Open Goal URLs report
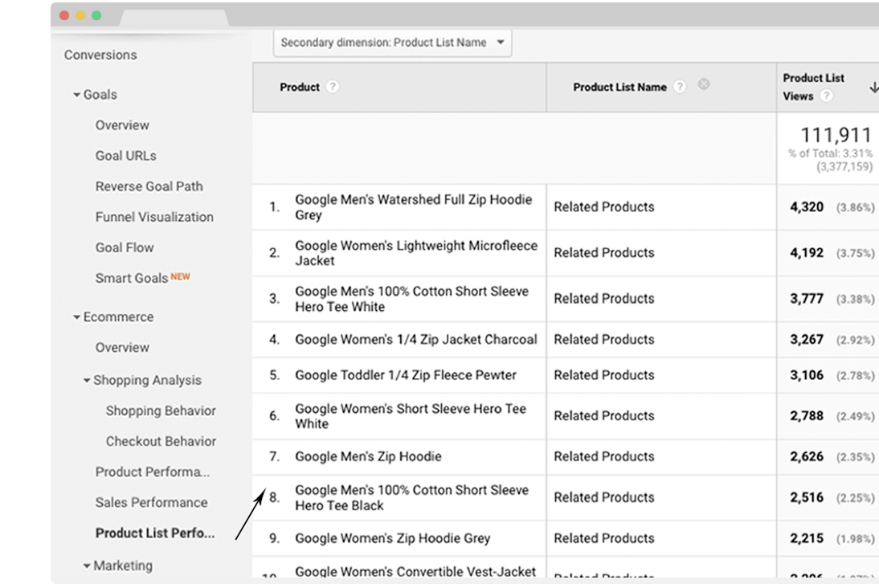Image resolution: width=879 pixels, height=588 pixels. tap(125, 156)
